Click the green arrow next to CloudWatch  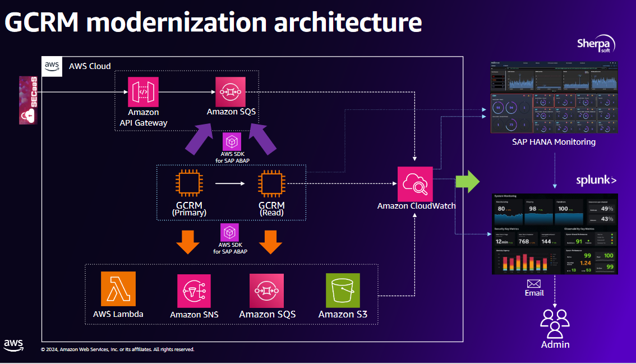coord(468,181)
